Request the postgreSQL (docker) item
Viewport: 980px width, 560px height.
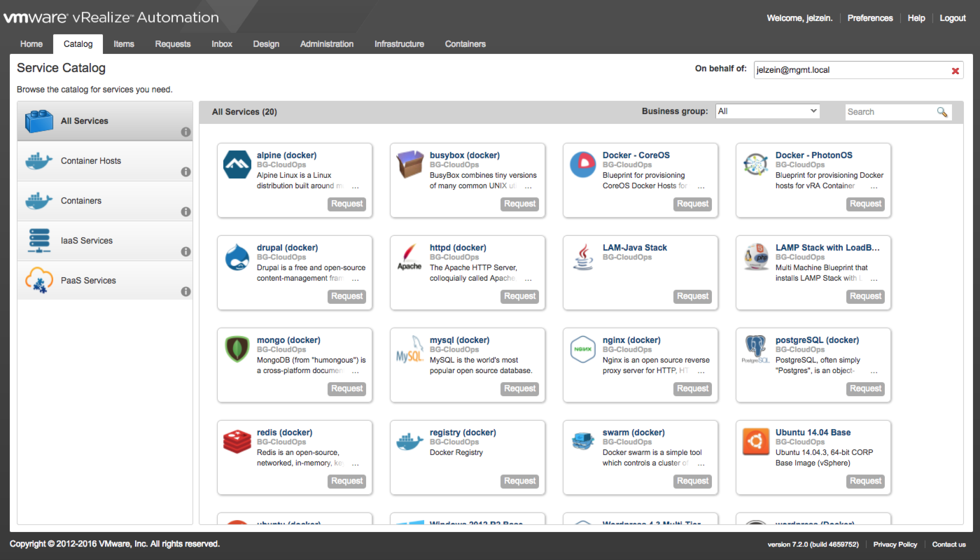pos(866,388)
